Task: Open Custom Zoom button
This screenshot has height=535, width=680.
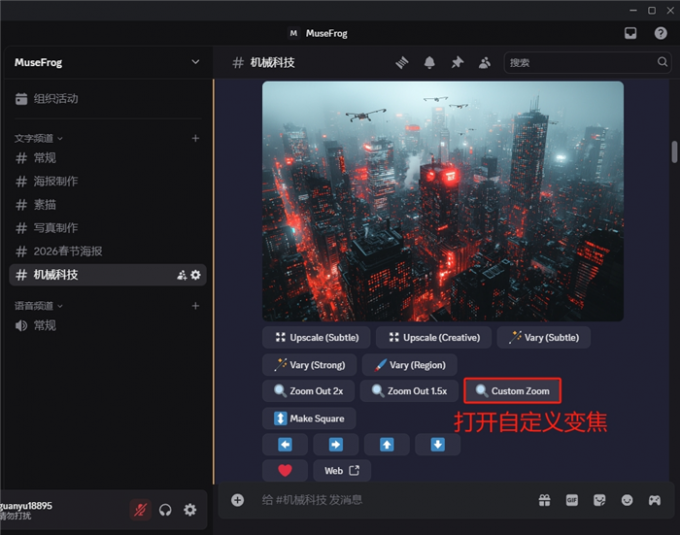Action: coord(512,391)
